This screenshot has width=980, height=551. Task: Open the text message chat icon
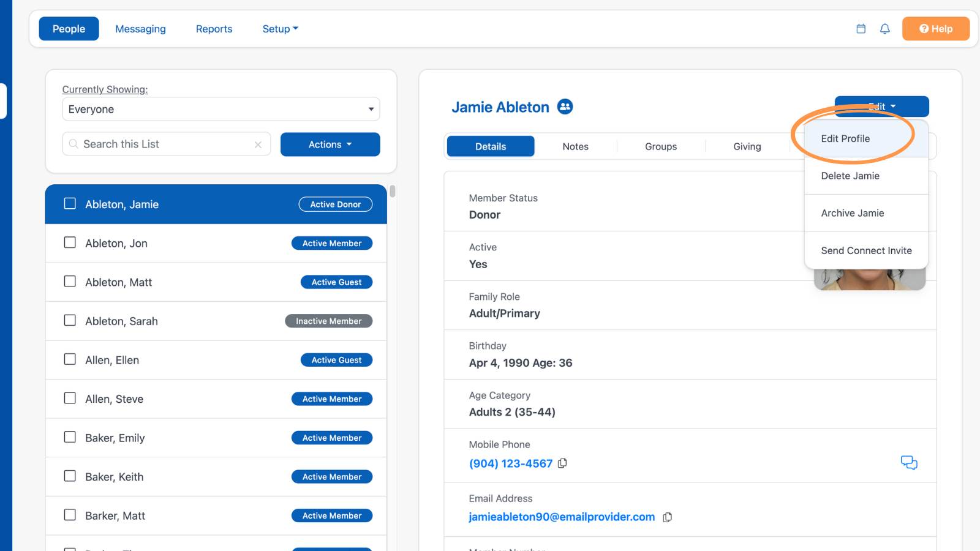tap(909, 463)
